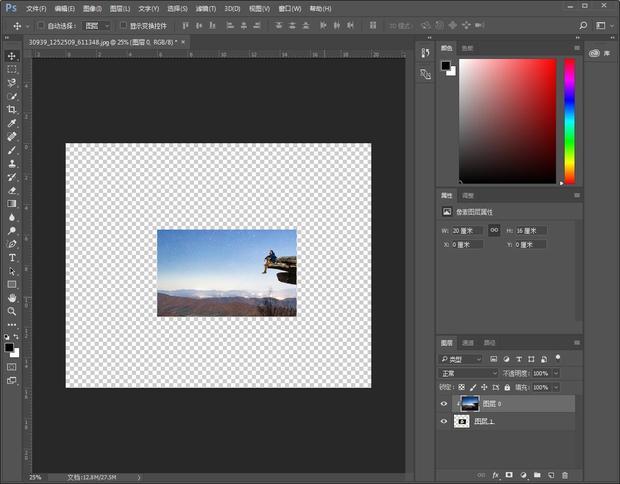Select the Blur tool
620x484 pixels.
pyautogui.click(x=12, y=217)
